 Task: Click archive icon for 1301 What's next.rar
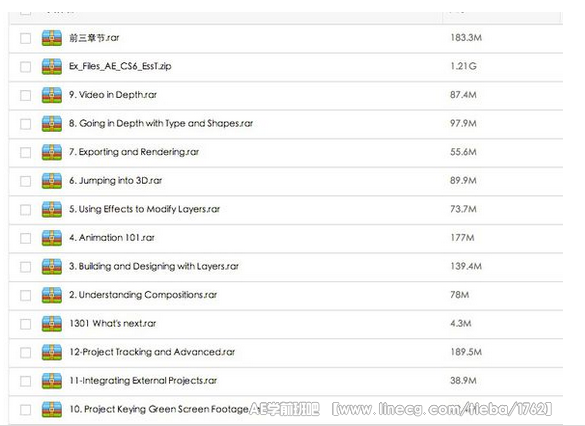pyautogui.click(x=52, y=324)
